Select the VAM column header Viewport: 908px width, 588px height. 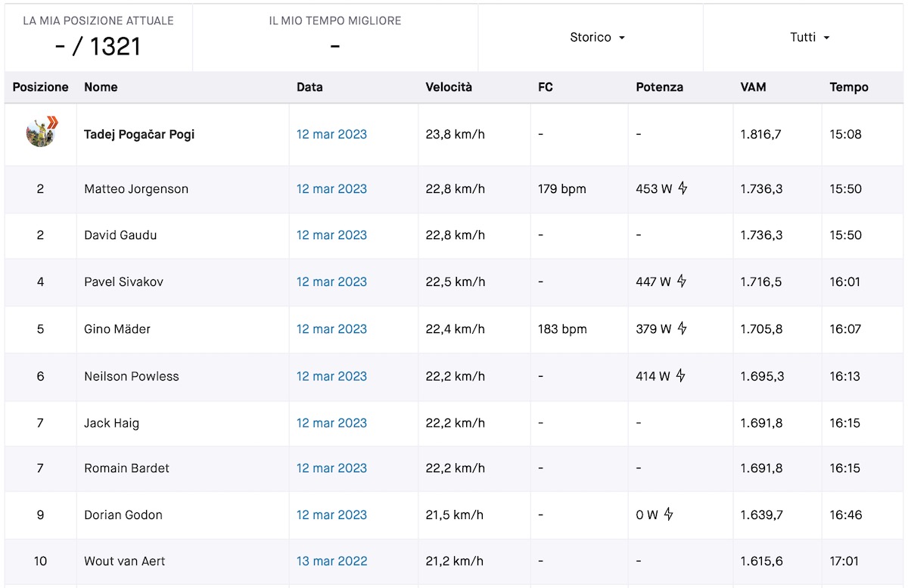[x=753, y=87]
